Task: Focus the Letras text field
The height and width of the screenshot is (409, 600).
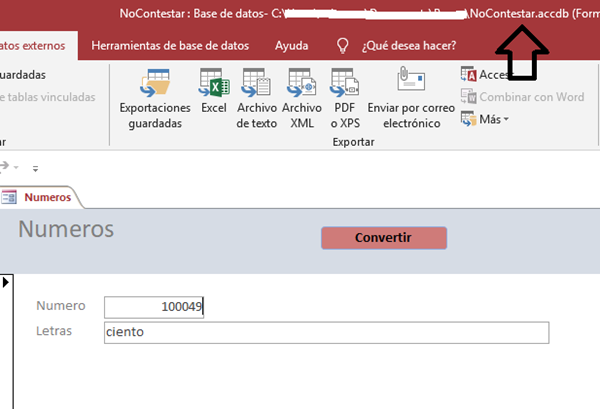Action: click(x=326, y=332)
